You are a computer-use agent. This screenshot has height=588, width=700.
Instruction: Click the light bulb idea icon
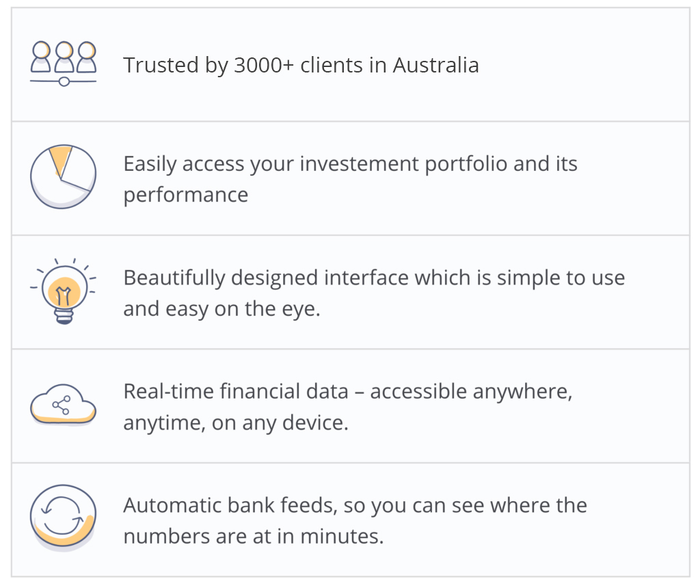(x=63, y=292)
